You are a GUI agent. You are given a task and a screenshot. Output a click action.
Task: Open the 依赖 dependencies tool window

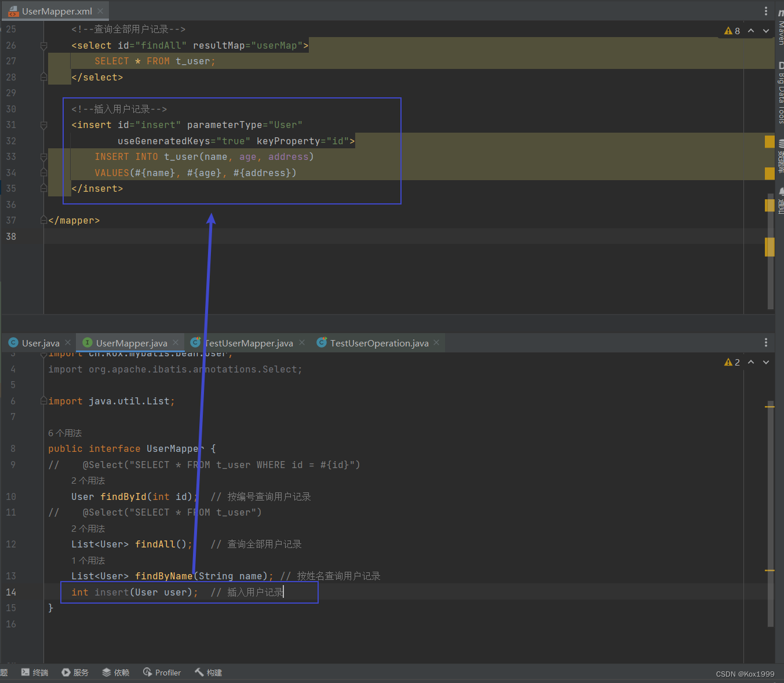pos(116,673)
